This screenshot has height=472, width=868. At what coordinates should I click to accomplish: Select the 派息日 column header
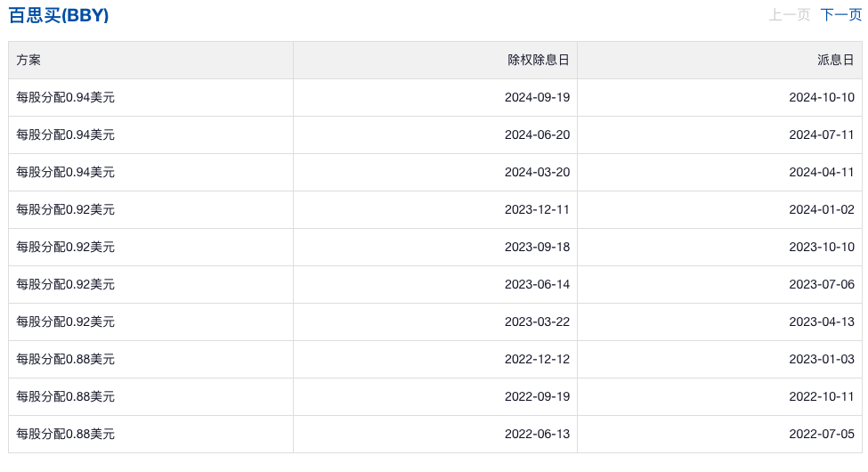[x=719, y=60]
